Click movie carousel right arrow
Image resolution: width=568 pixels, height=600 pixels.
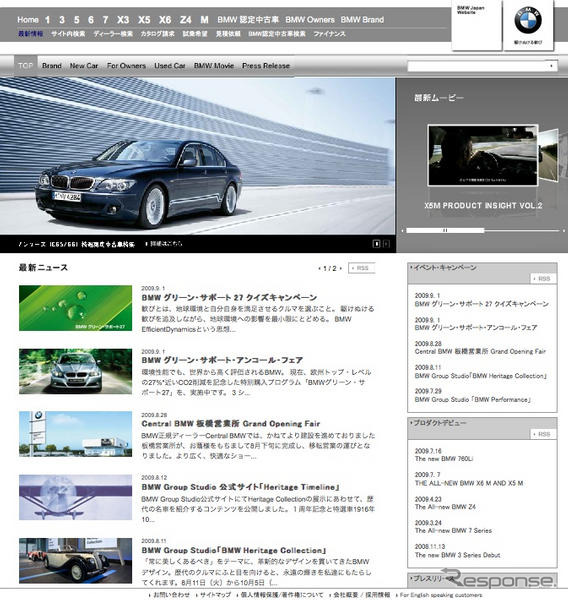[563, 231]
